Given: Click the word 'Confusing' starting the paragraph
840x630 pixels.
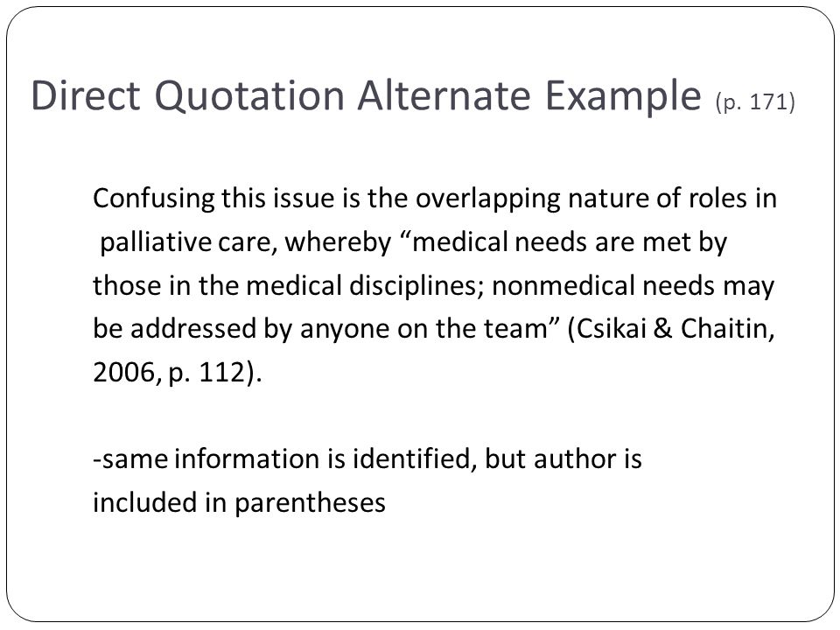Looking at the screenshot, I should pos(153,199).
